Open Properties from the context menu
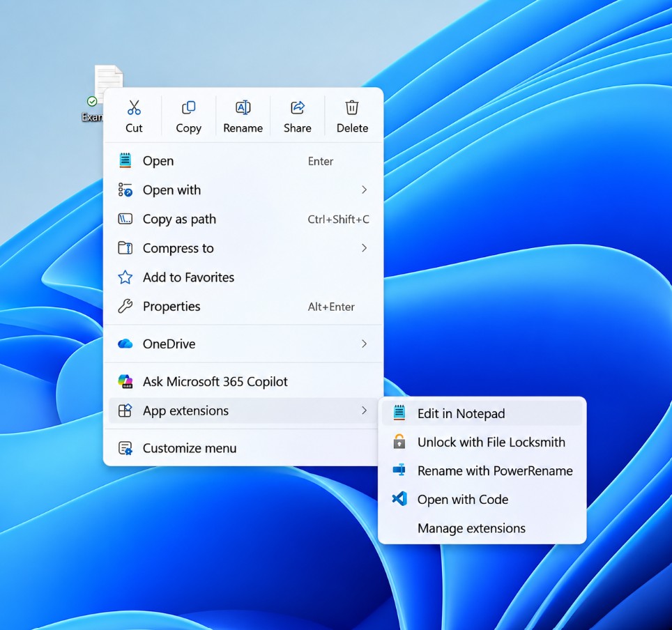 pos(243,307)
